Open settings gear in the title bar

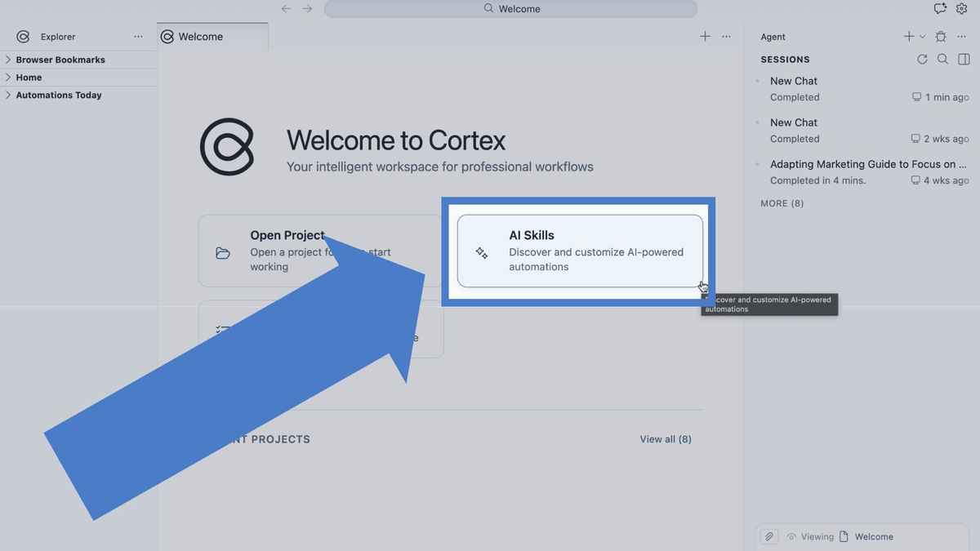pyautogui.click(x=961, y=8)
